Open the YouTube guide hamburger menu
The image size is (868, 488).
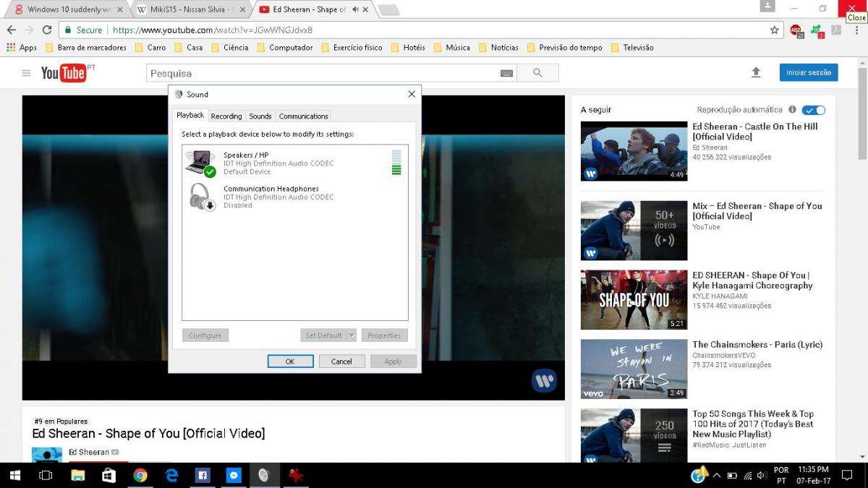pyautogui.click(x=26, y=73)
